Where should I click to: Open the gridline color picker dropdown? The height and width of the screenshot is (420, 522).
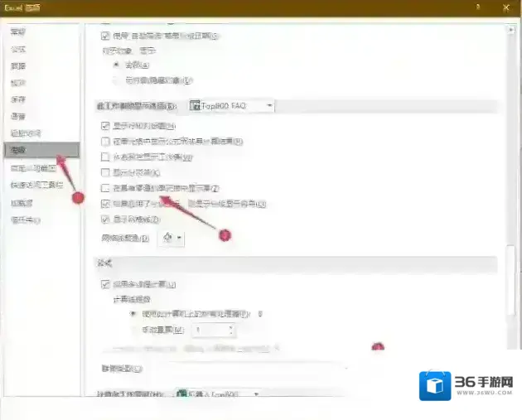tap(172, 238)
